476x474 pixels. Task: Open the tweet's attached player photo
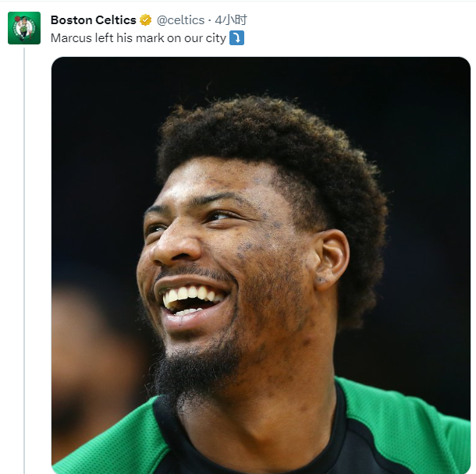pos(261,265)
